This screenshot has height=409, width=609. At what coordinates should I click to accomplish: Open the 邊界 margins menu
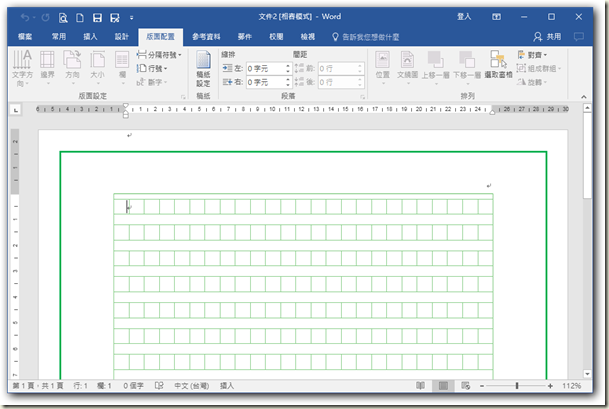(47, 69)
